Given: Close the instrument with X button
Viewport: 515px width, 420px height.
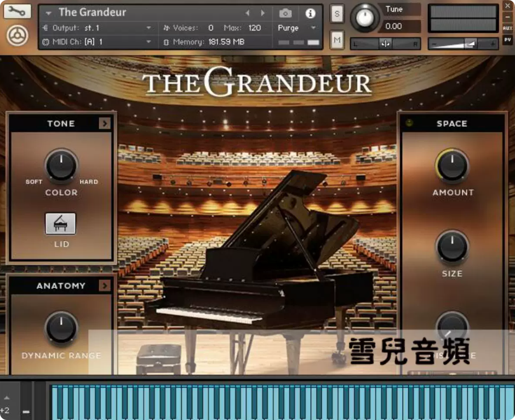Looking at the screenshot, I should tap(507, 5).
